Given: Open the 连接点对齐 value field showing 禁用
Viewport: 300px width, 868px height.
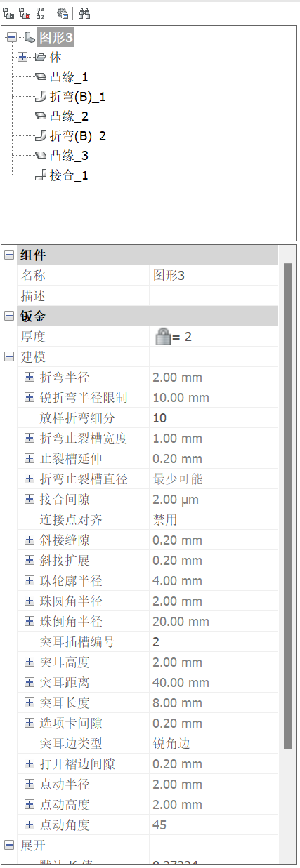Looking at the screenshot, I should click(214, 520).
